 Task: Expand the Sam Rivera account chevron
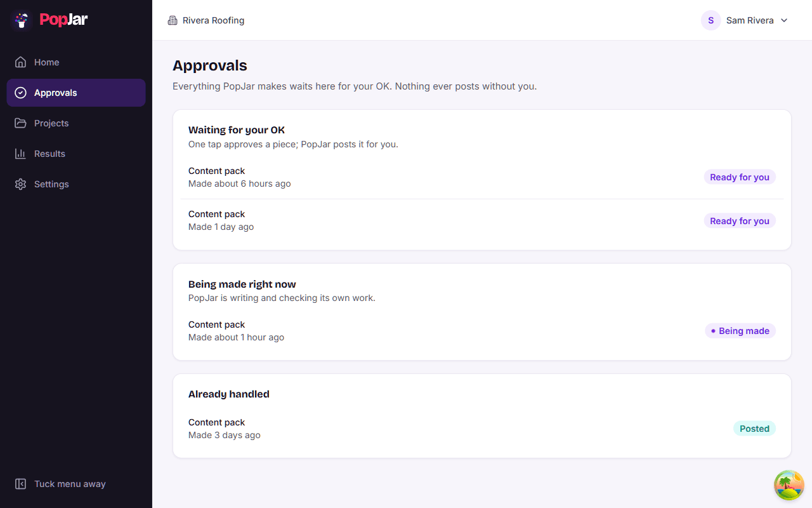point(784,20)
